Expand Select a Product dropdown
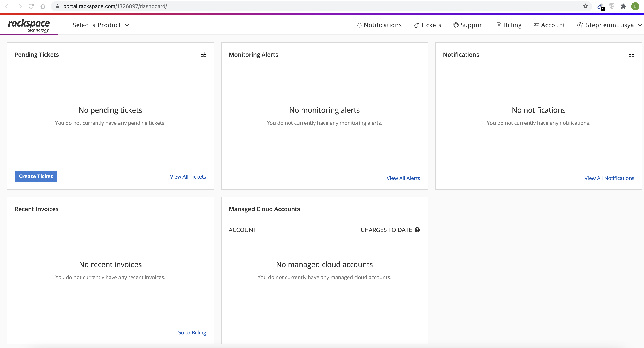 (x=101, y=25)
